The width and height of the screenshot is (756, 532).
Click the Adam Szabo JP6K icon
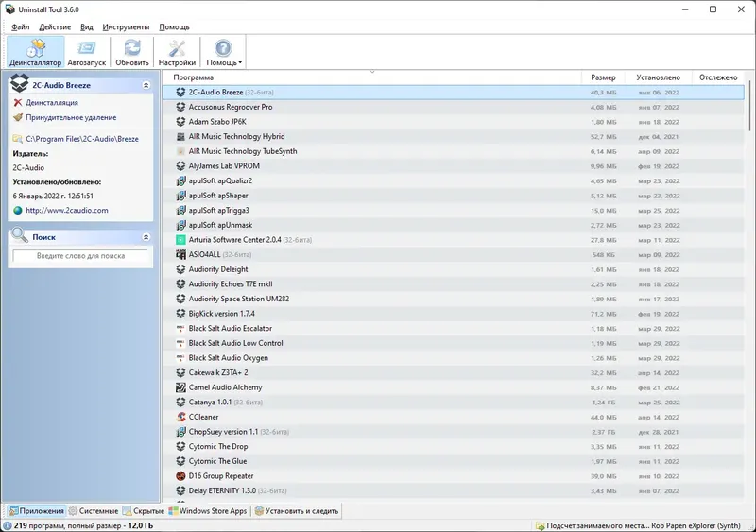(180, 122)
